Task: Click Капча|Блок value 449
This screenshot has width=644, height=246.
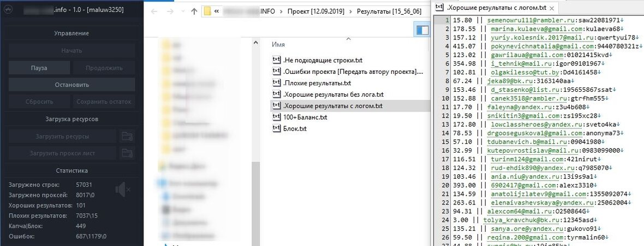Action: point(81,226)
